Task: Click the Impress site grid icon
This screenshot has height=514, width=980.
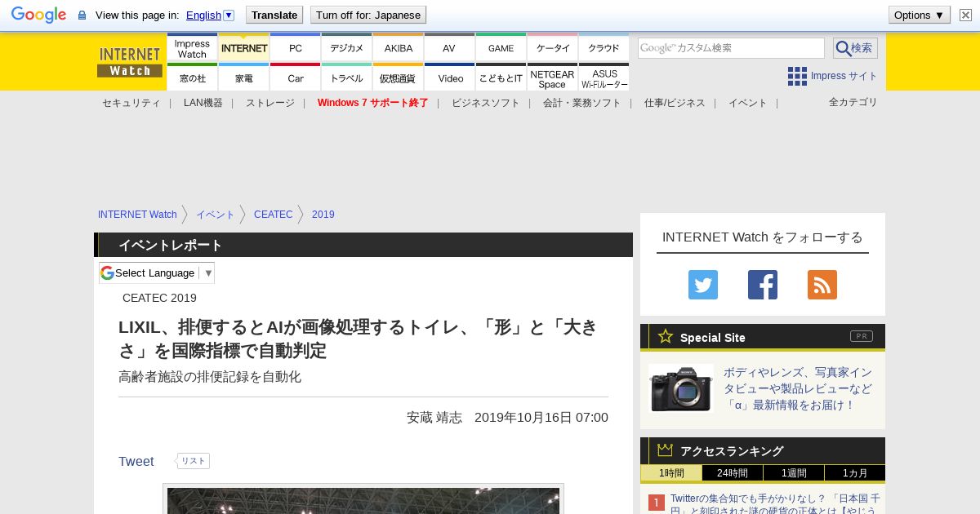Action: [x=797, y=76]
